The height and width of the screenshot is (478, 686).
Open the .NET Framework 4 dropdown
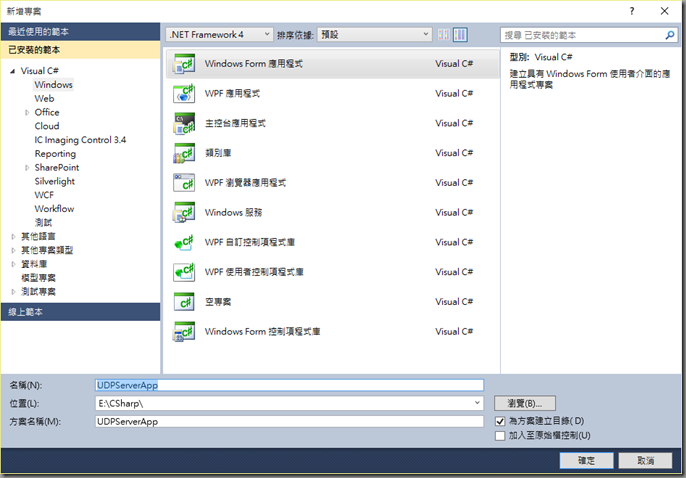point(219,35)
